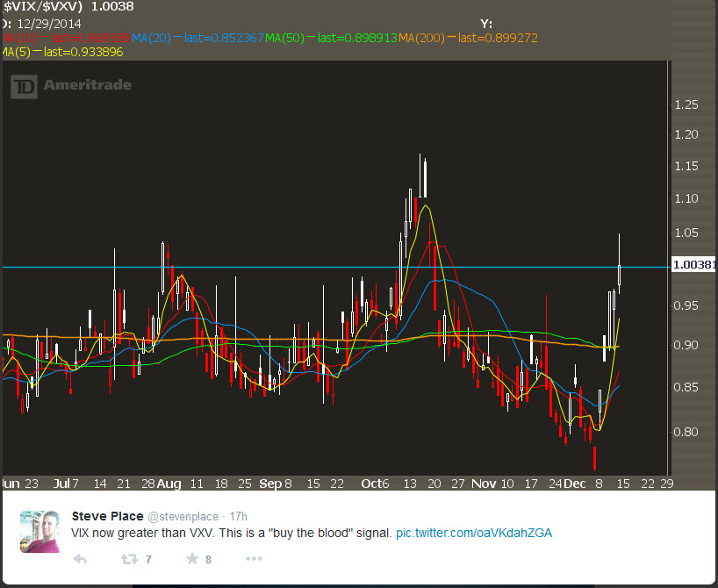Select the MA(20) legend label
Viewport: 718px width, 588px height.
pyautogui.click(x=146, y=38)
